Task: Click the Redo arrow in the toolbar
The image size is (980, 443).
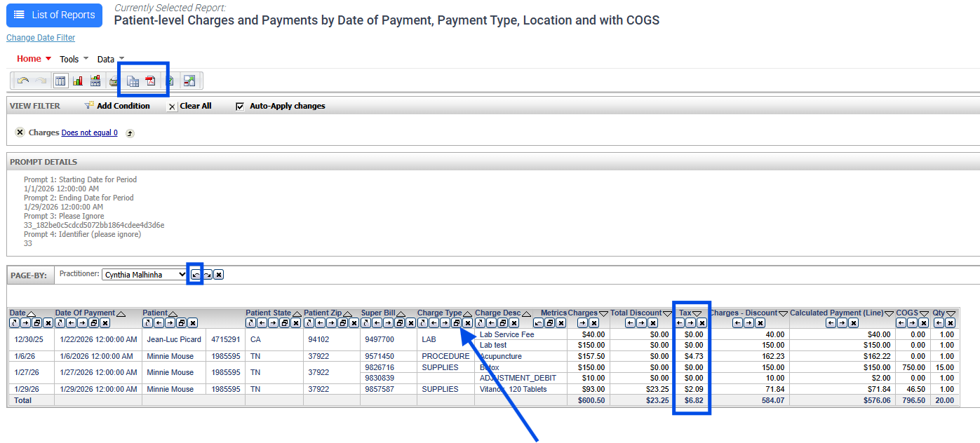Action: click(40, 81)
